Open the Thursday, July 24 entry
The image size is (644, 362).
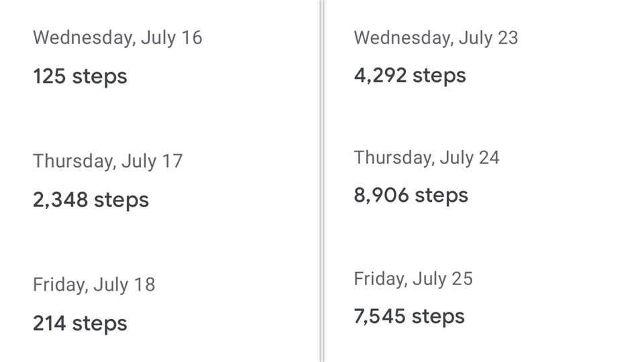(x=427, y=158)
